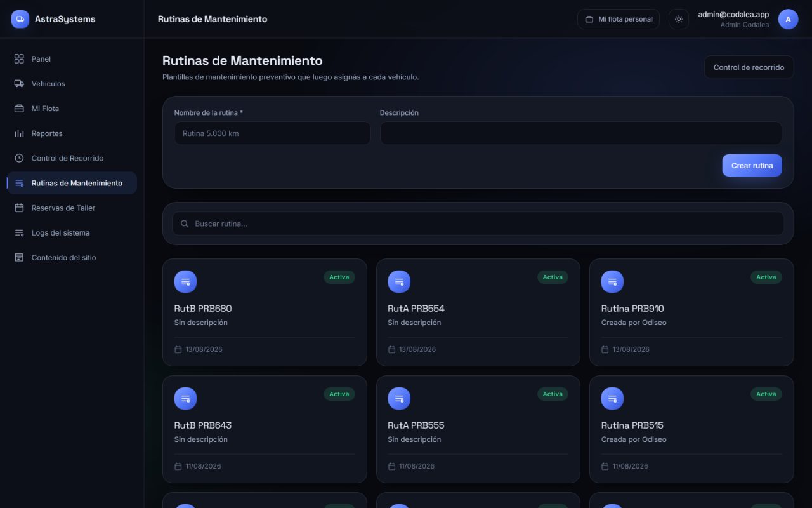Open Panel in the sidebar menu
The height and width of the screenshot is (508, 812).
(x=72, y=59)
